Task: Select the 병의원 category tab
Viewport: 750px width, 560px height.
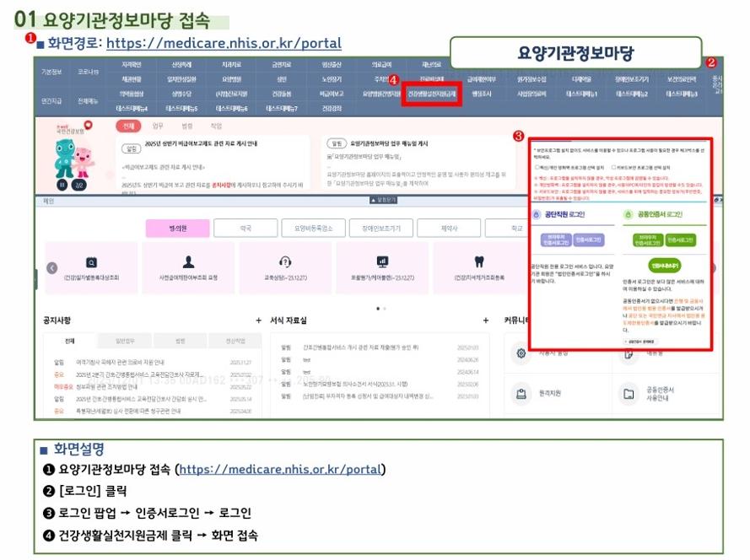Action: pos(177,229)
